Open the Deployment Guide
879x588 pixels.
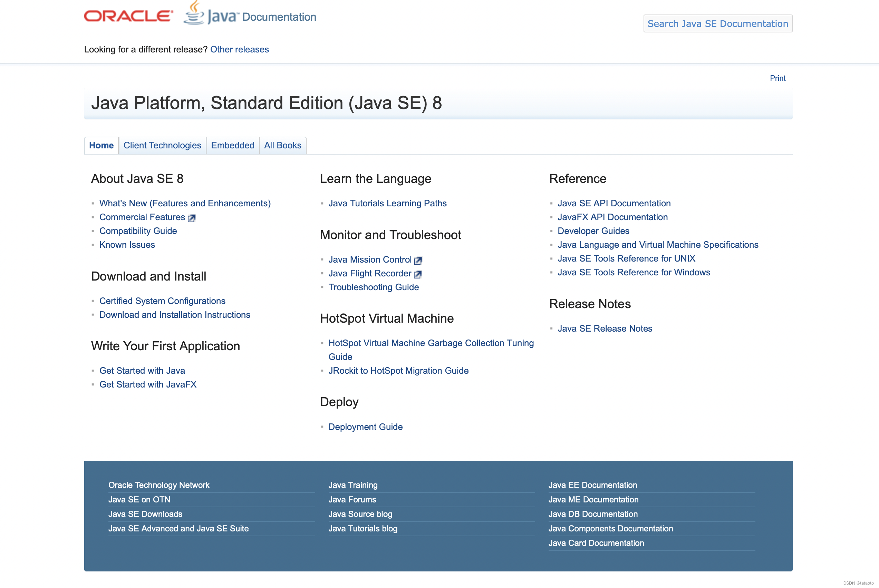tap(365, 427)
